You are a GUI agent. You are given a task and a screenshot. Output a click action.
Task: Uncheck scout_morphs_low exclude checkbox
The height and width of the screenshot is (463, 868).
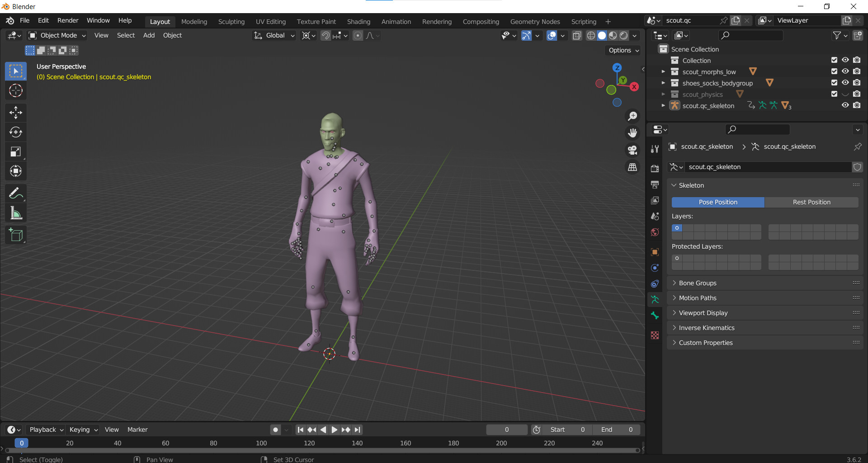coord(834,71)
